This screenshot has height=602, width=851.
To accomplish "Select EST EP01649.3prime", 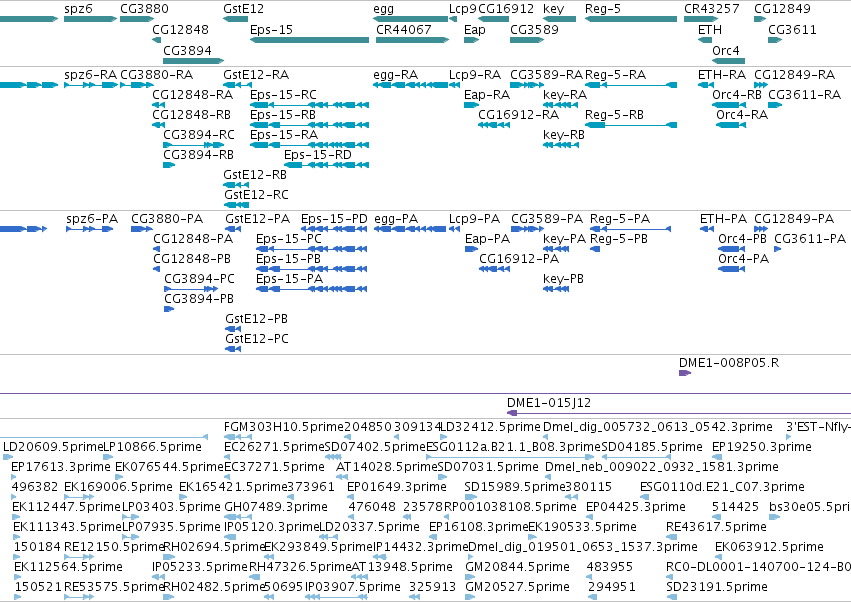I will (397, 487).
